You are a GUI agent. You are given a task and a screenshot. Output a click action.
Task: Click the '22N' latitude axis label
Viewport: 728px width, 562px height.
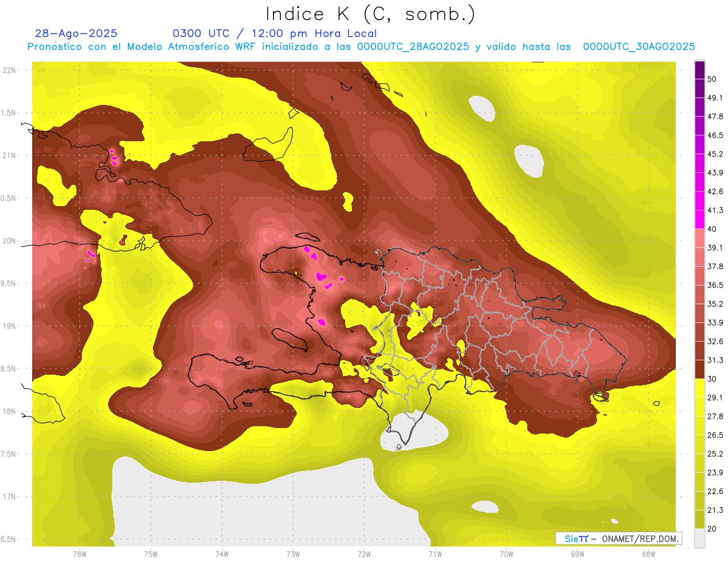[10, 70]
